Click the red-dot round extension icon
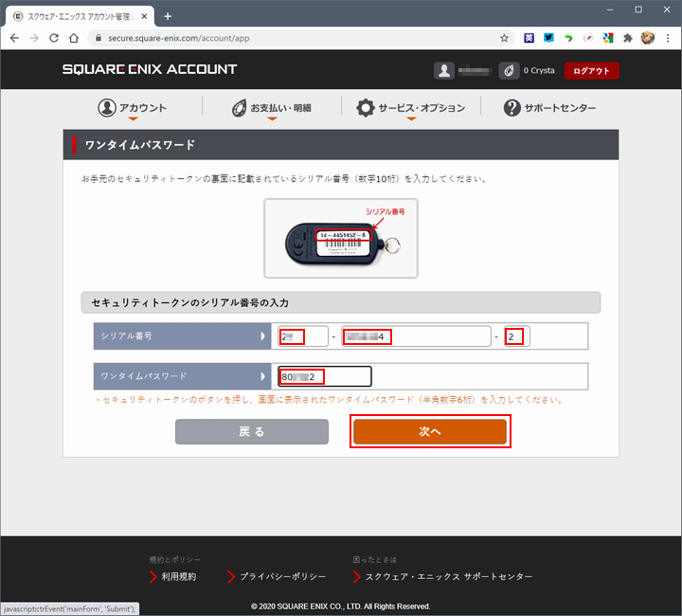This screenshot has width=682, height=616. click(x=588, y=38)
